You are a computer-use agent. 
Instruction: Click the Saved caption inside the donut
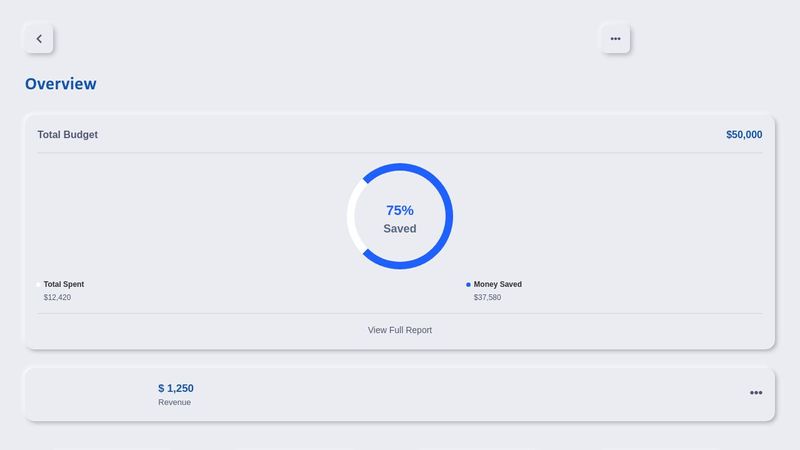click(400, 229)
